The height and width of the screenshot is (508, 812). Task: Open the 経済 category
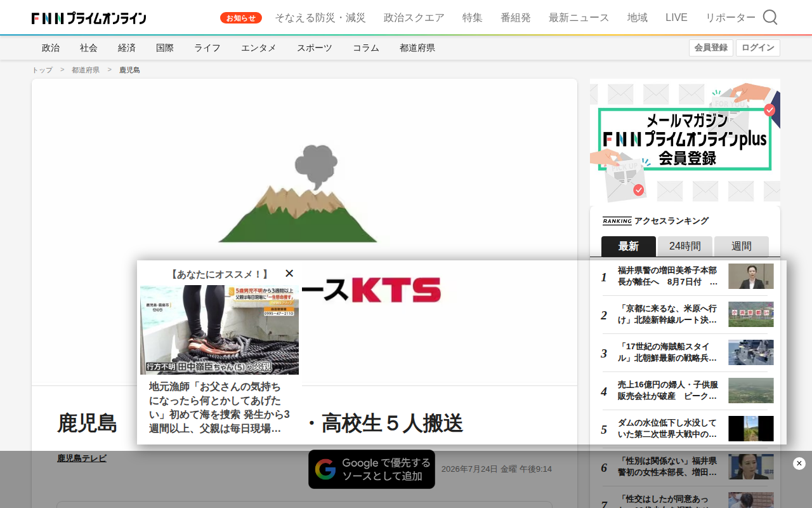point(127,48)
